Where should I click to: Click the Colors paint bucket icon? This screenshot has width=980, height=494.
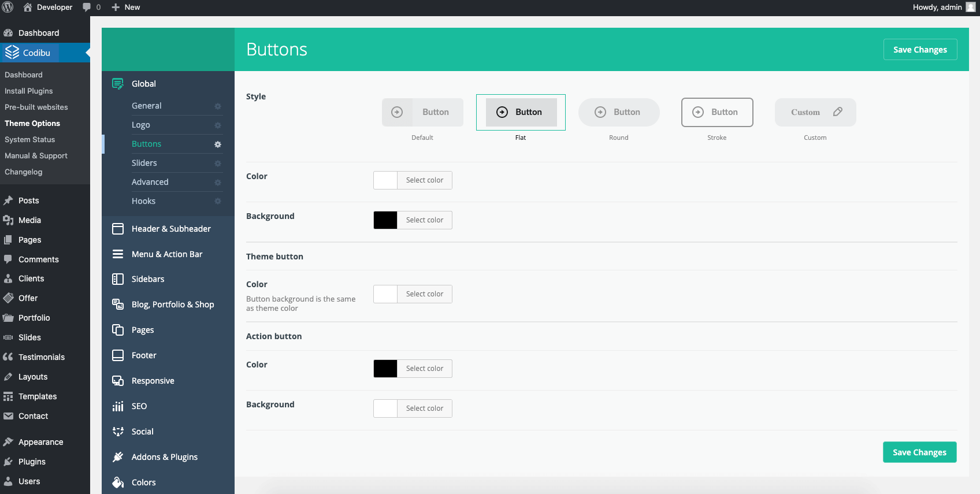pos(118,482)
